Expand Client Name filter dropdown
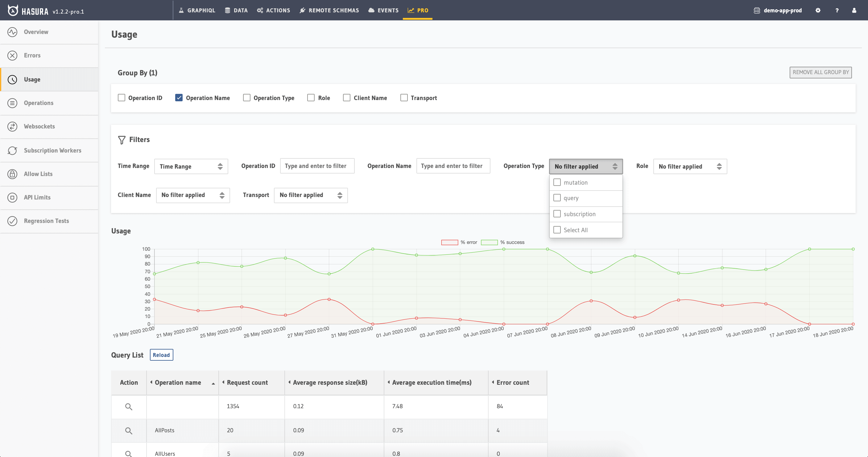Screen dimensions: 868x457 point(192,195)
